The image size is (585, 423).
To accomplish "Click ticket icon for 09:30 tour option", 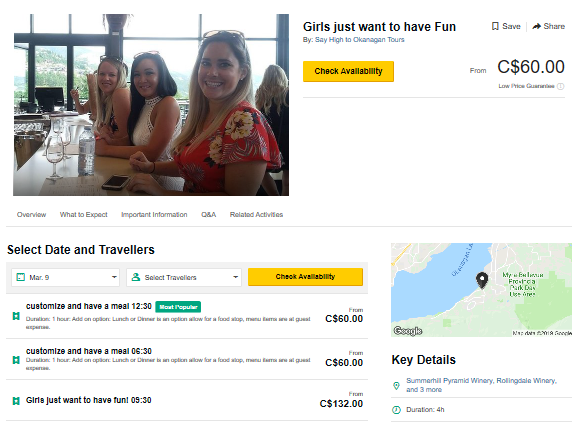I will 16,401.
